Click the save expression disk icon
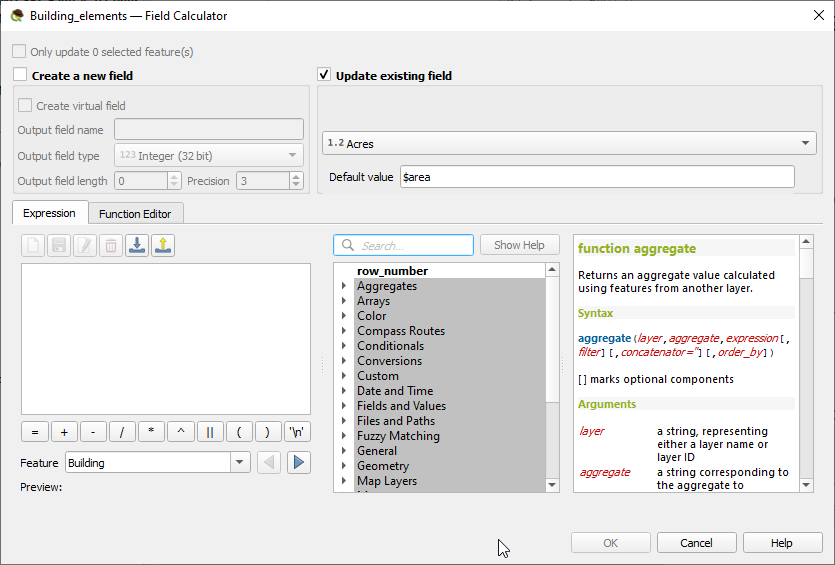835x565 pixels. click(x=59, y=245)
